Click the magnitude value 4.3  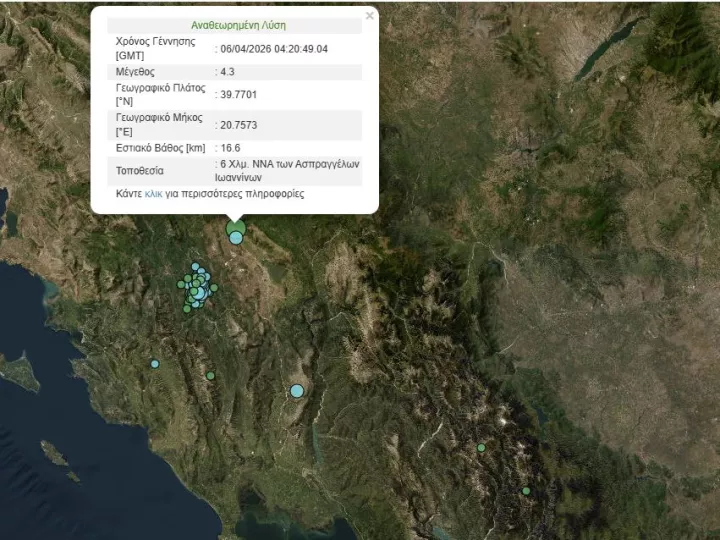pos(229,72)
